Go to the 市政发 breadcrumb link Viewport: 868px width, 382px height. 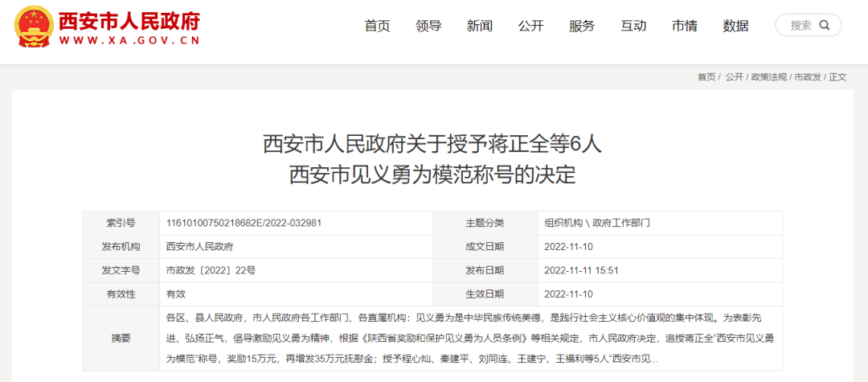pyautogui.click(x=808, y=77)
